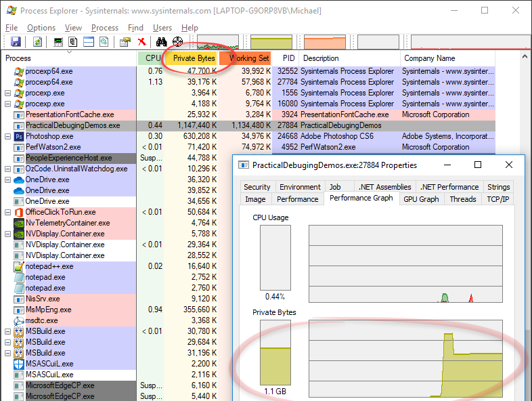Open the Find menu

[135, 28]
